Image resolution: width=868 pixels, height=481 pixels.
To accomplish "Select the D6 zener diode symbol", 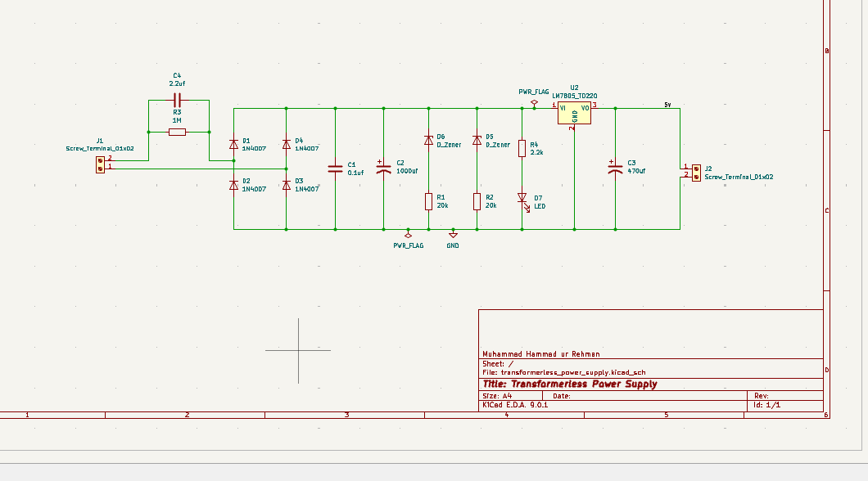I will 428,141.
